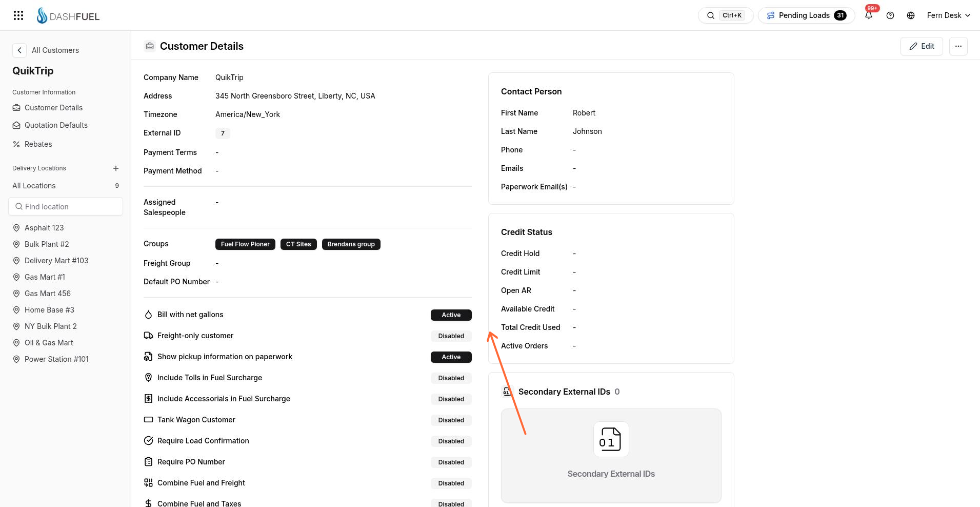Click the Require Load Confirmation check icon
Screen dimensions: 980x507
coord(148,441)
